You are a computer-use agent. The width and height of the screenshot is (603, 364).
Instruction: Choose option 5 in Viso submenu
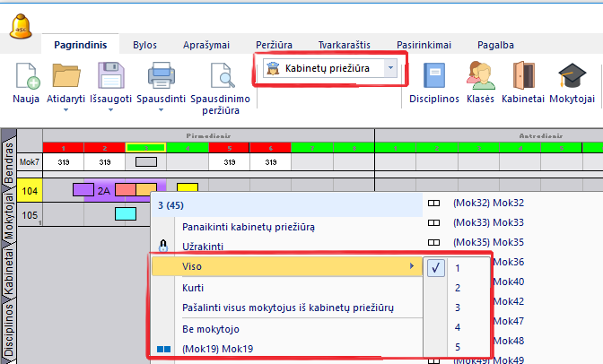click(457, 348)
